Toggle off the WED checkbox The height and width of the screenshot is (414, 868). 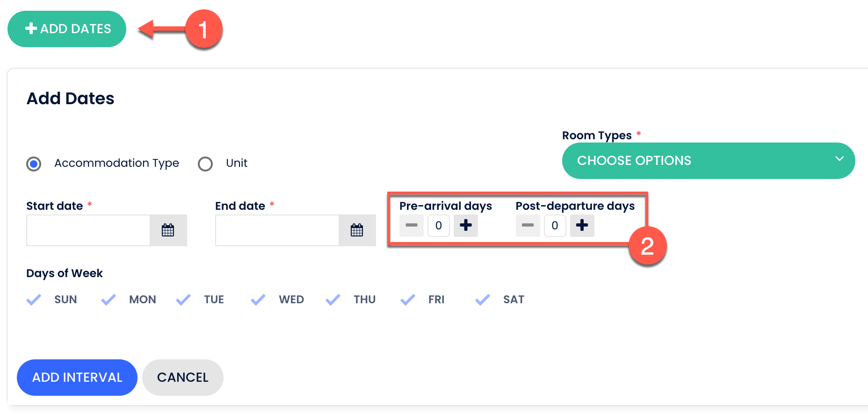click(258, 300)
